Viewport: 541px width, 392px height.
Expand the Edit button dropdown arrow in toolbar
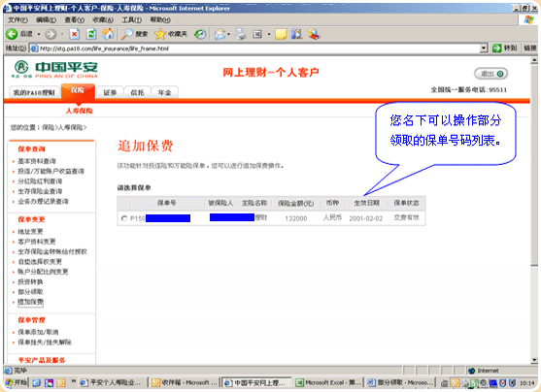pos(268,34)
